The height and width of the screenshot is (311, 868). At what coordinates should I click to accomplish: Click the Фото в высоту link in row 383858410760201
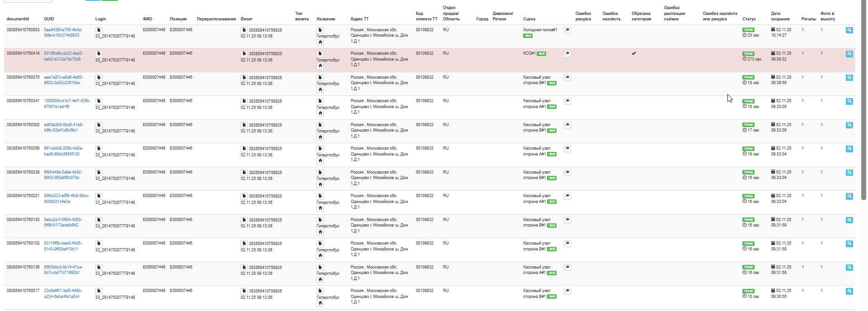click(821, 196)
